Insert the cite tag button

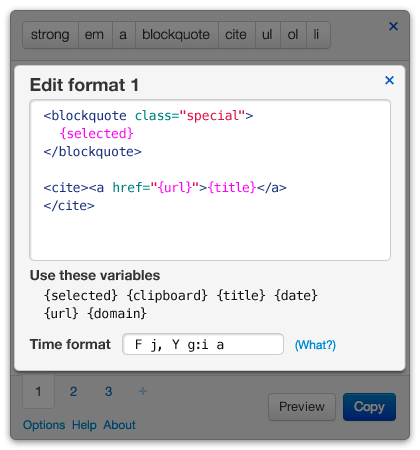point(236,35)
